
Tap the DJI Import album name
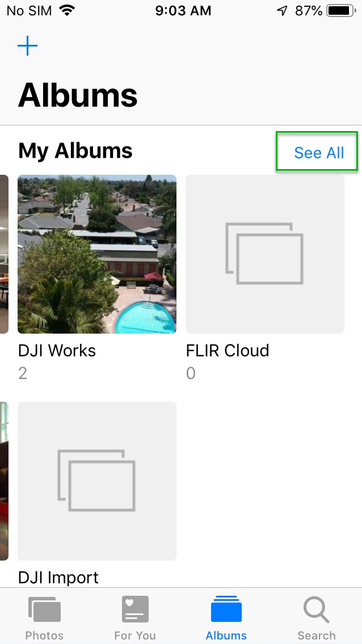(x=58, y=578)
